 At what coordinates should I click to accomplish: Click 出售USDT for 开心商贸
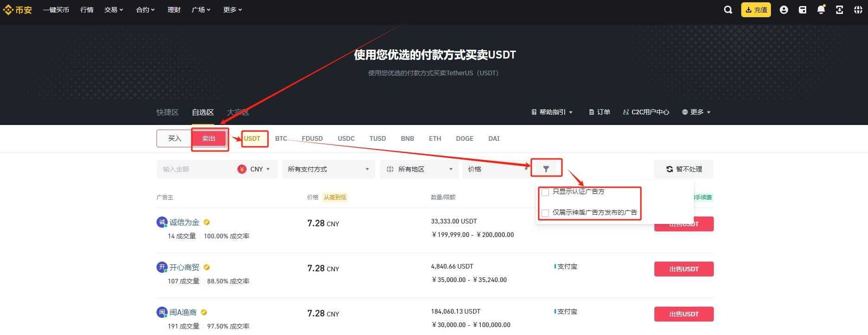pyautogui.click(x=684, y=269)
